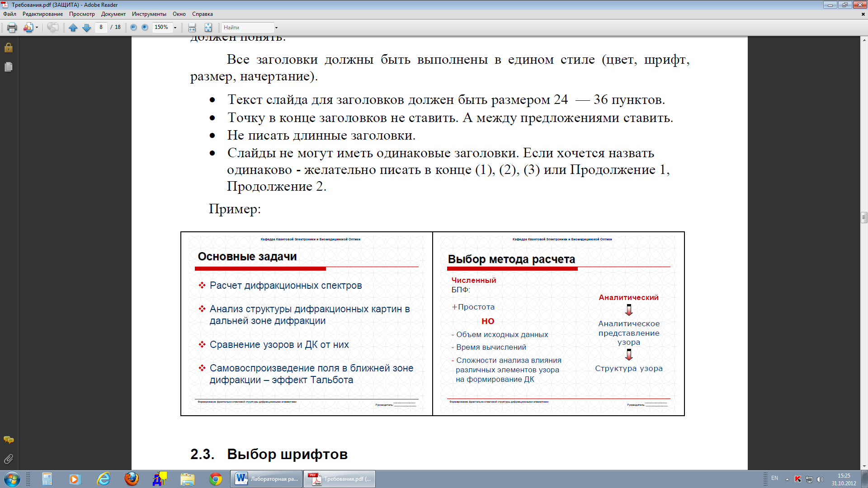Click the word Пример: in the document
The image size is (868, 488).
coord(235,209)
